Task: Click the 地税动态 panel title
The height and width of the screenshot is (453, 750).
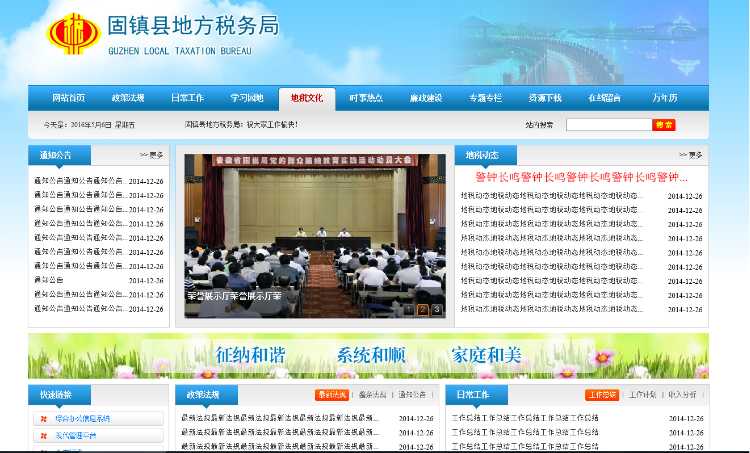Action: click(482, 155)
